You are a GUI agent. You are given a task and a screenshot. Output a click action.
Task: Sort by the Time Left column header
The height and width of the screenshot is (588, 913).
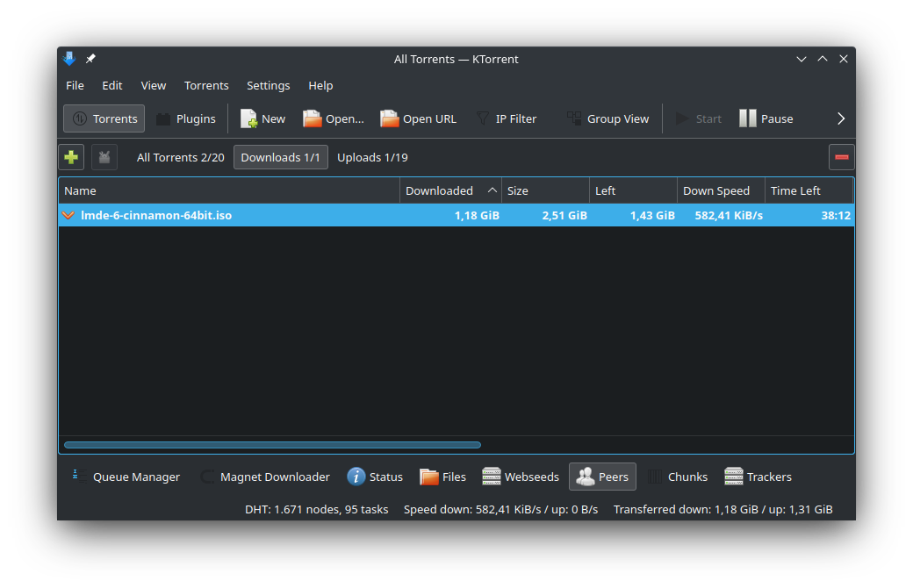[x=809, y=191]
